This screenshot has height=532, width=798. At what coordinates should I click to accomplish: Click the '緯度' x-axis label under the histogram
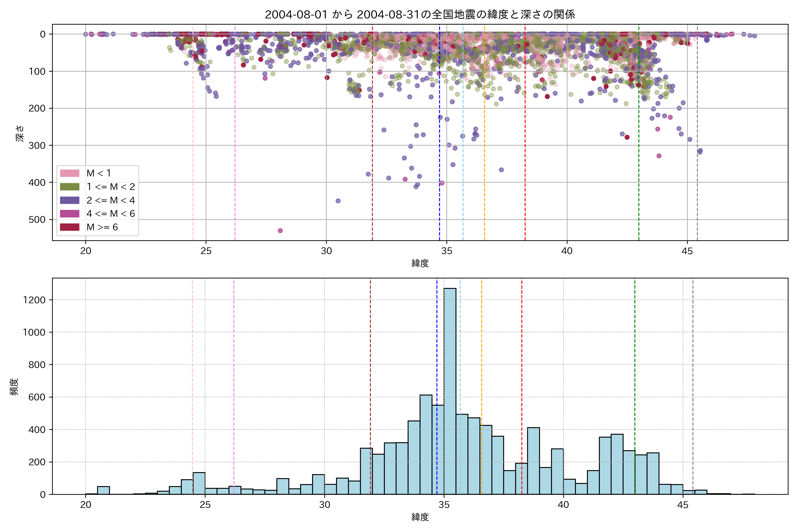click(420, 517)
